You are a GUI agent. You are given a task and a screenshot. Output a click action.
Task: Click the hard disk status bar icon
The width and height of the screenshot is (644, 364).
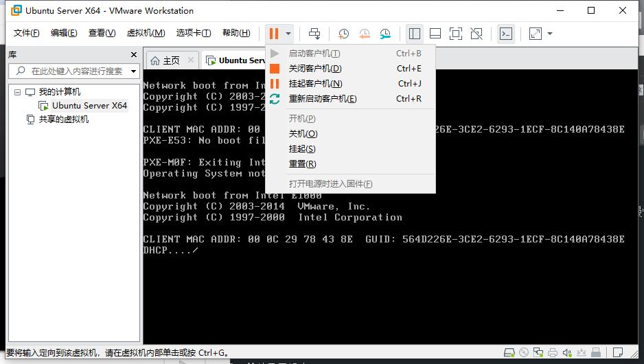click(x=509, y=352)
